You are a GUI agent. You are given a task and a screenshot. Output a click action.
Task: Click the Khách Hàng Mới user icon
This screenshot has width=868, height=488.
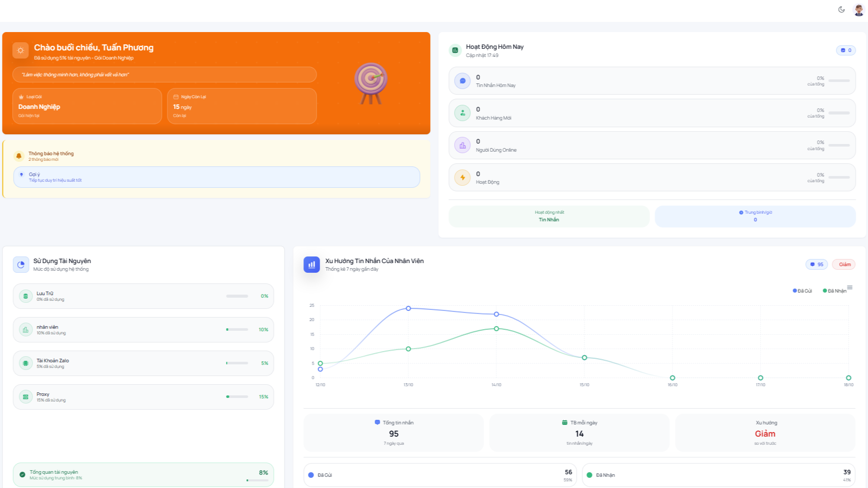pos(462,113)
